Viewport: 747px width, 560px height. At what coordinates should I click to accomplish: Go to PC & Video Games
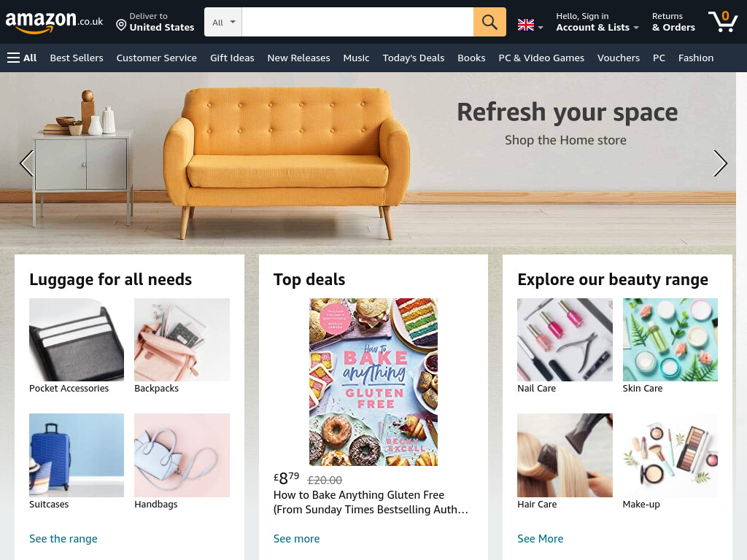point(541,58)
